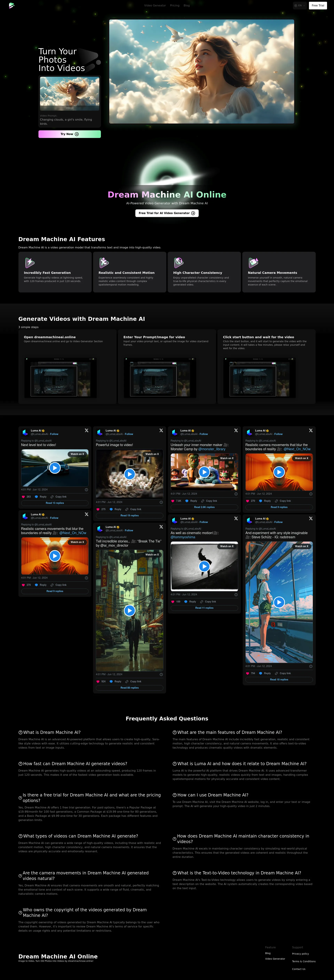334x980 pixels.
Task: Click the Try Now gradient button
Action: (x=70, y=134)
